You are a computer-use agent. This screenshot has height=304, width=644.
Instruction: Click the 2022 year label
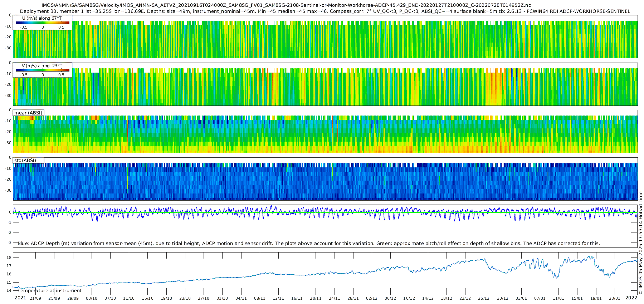point(631,298)
